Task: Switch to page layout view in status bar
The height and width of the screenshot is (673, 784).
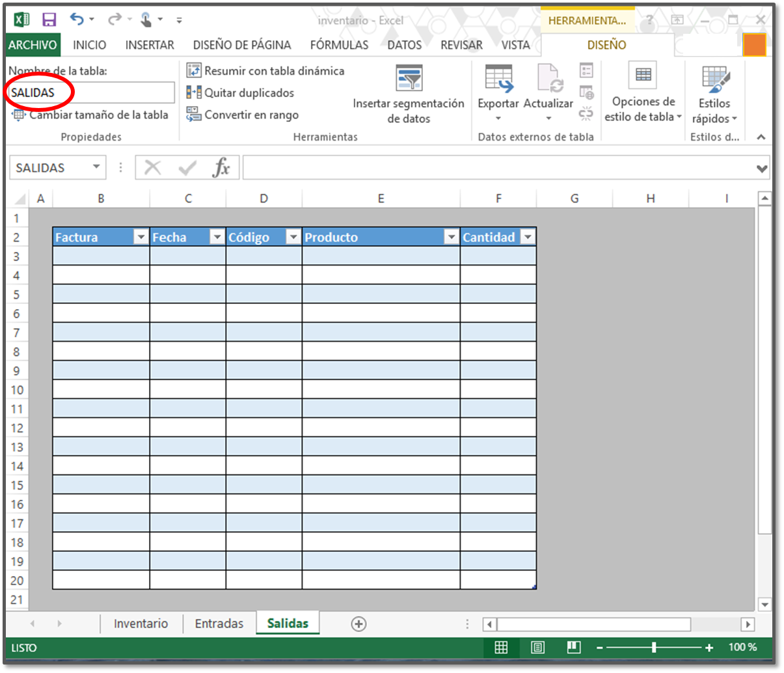Action: coord(537,648)
